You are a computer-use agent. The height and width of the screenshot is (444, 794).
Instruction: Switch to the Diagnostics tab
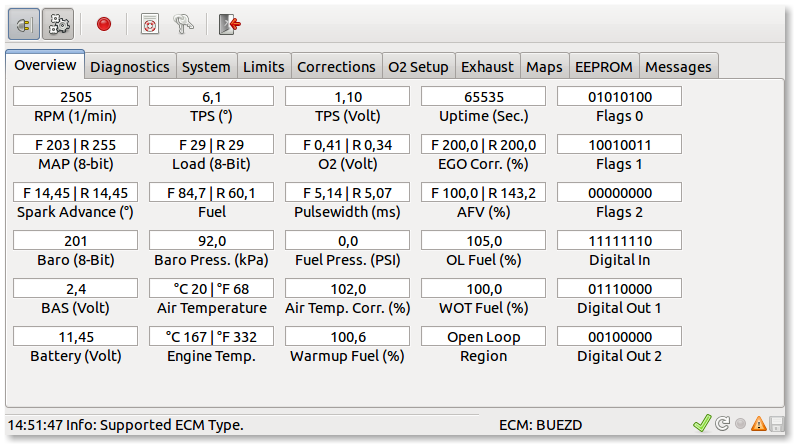[130, 67]
